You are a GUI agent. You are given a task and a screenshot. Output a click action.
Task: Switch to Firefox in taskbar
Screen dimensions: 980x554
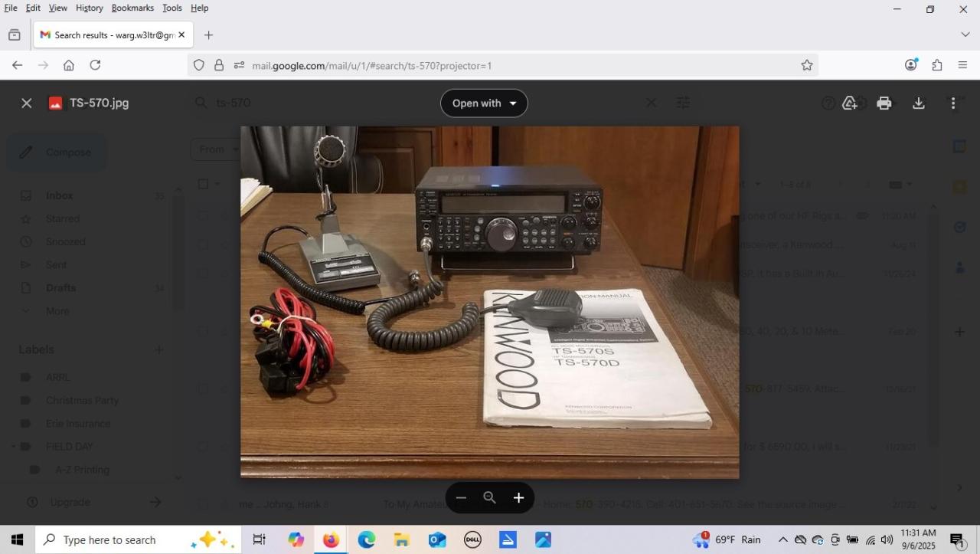point(331,540)
